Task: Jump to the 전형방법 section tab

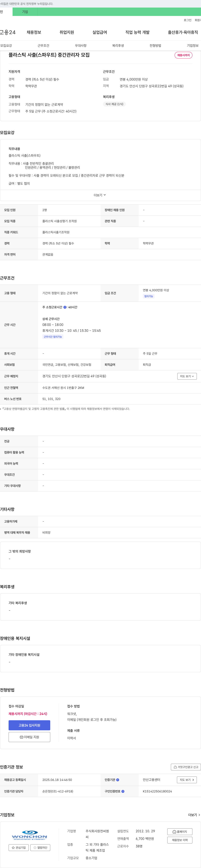Action: click(x=155, y=46)
